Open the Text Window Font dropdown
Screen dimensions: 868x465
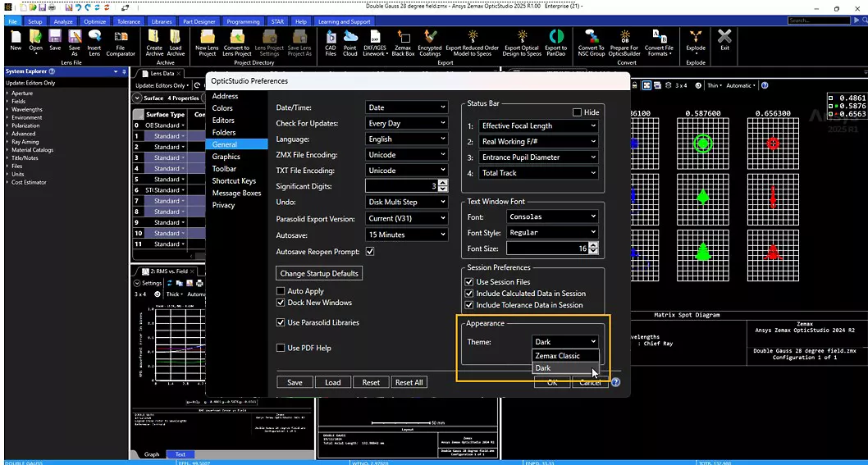click(552, 217)
